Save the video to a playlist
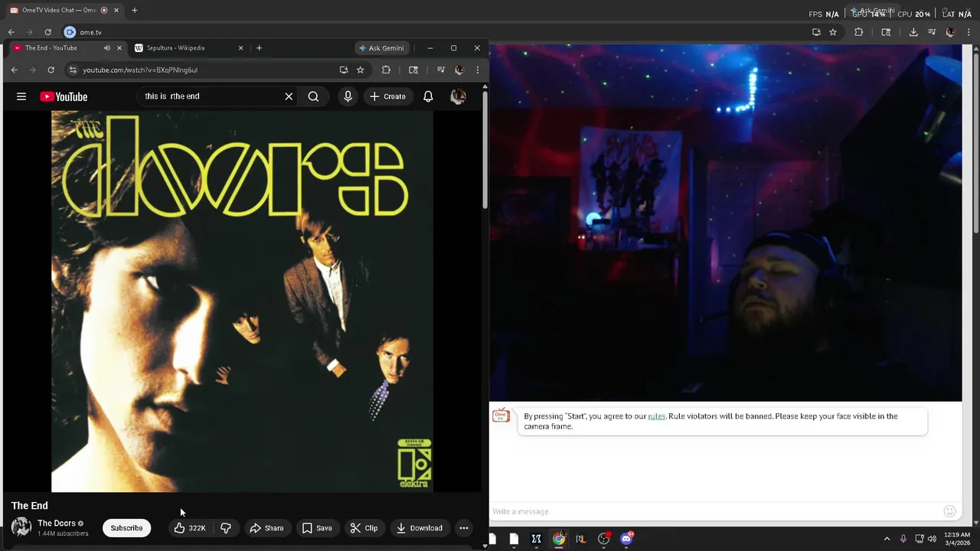980x551 pixels. [317, 528]
